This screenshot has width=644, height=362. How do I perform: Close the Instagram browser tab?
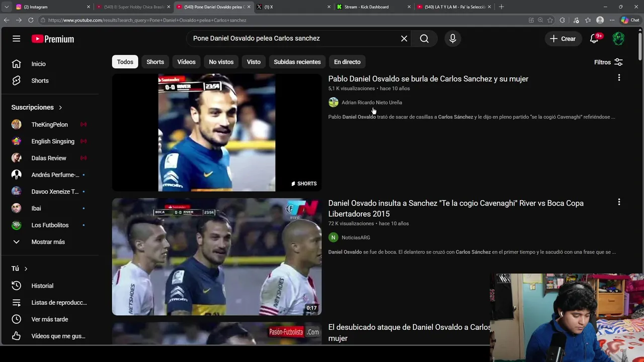click(x=89, y=7)
